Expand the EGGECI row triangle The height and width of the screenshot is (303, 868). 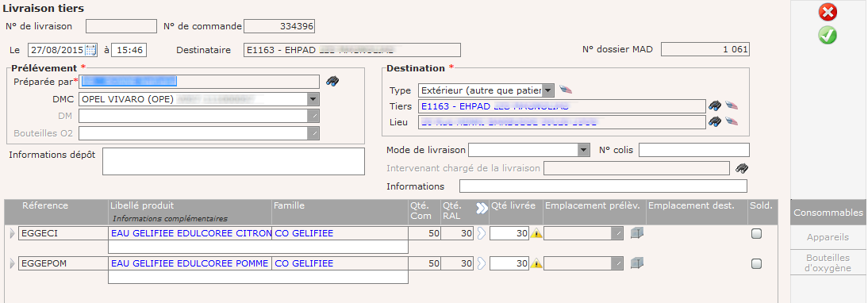[x=13, y=234]
